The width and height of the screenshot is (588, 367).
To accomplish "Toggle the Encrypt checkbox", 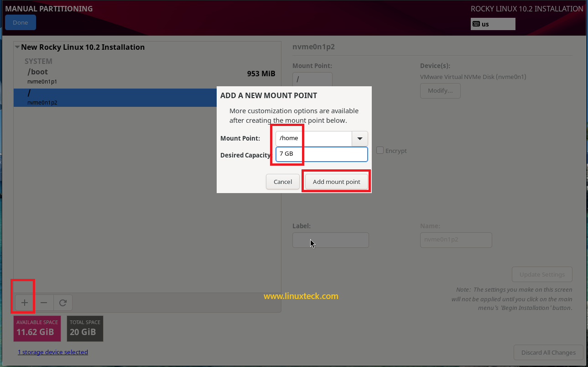I will pyautogui.click(x=380, y=150).
